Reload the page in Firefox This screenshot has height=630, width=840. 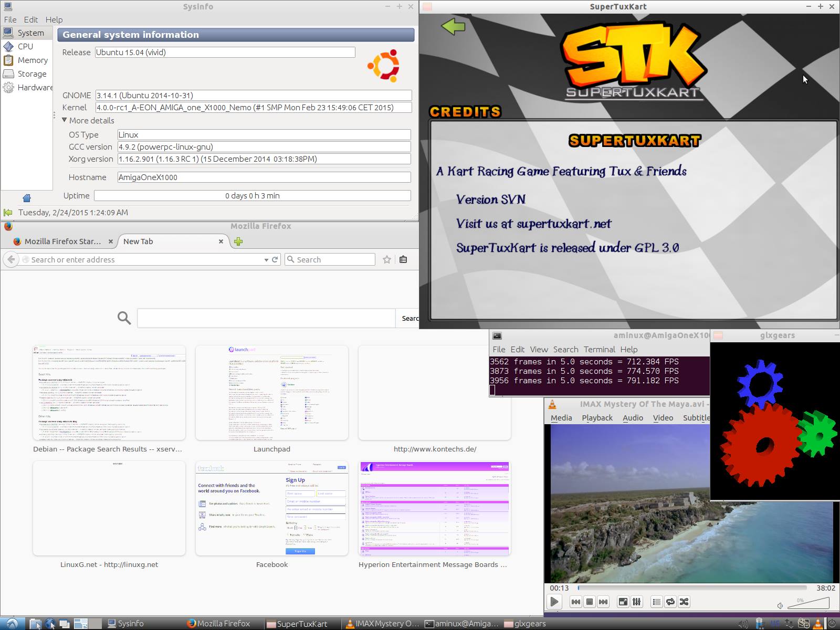[275, 259]
